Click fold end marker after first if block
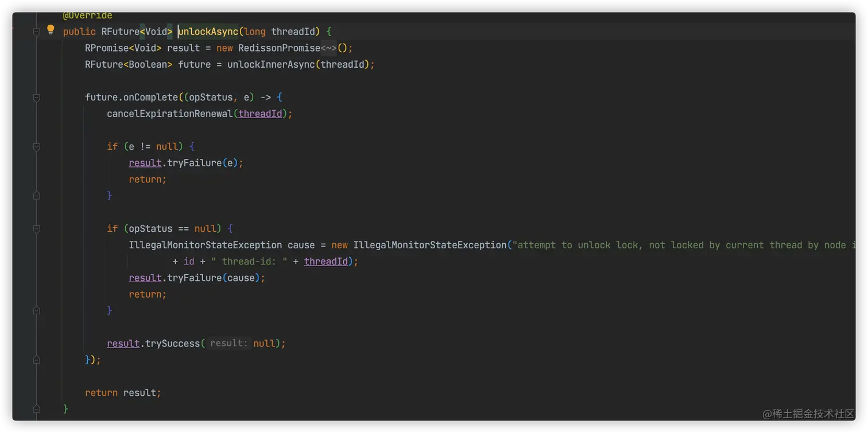 (x=36, y=196)
